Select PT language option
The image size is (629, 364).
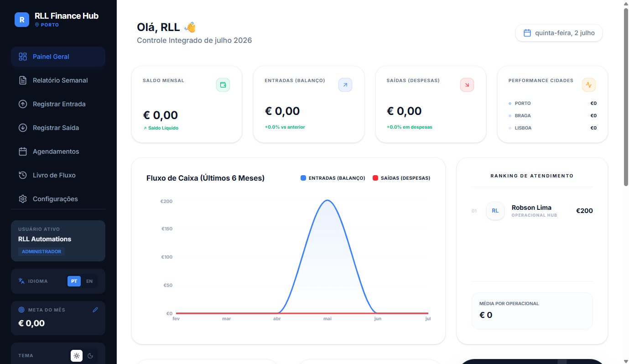(74, 281)
